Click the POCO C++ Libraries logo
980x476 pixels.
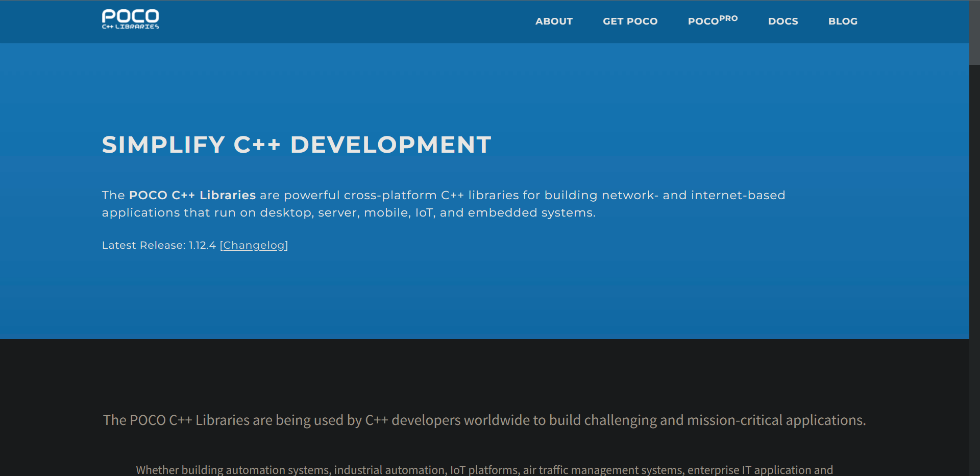point(131,19)
